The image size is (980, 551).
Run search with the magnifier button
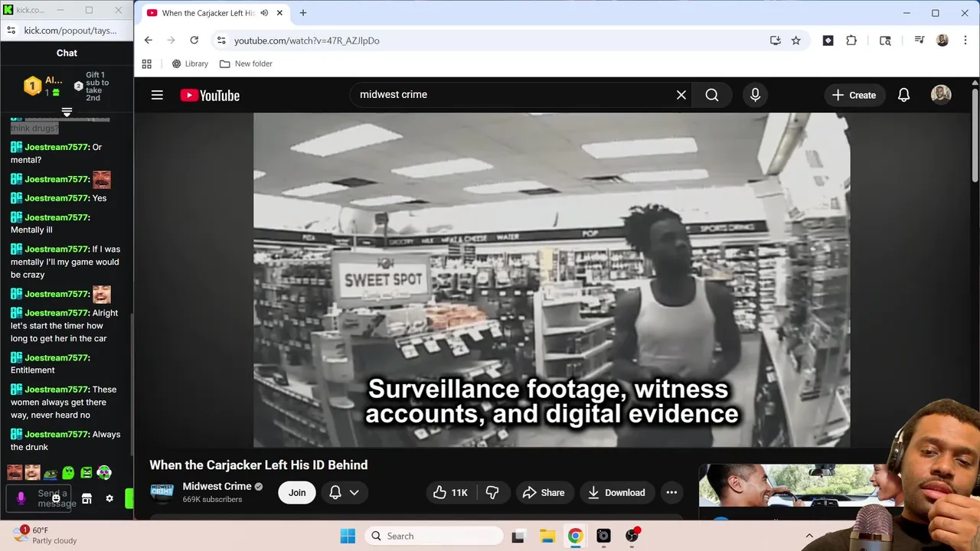click(712, 95)
